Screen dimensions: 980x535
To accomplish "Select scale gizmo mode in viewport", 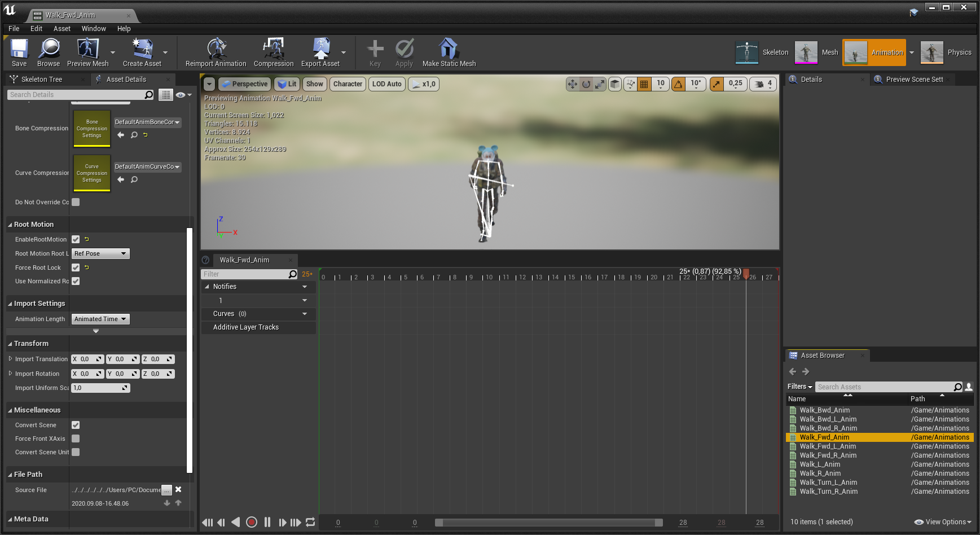I will (600, 84).
